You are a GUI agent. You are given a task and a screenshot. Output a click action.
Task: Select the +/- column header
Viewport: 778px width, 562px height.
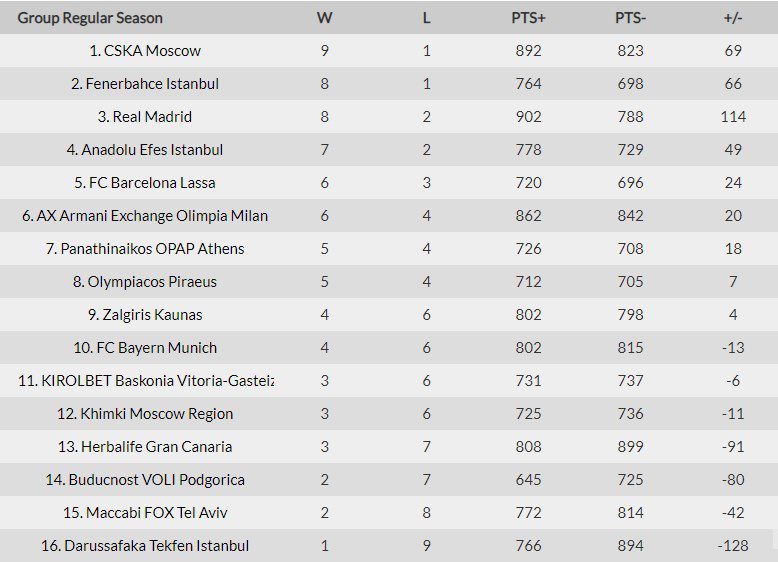tap(733, 18)
